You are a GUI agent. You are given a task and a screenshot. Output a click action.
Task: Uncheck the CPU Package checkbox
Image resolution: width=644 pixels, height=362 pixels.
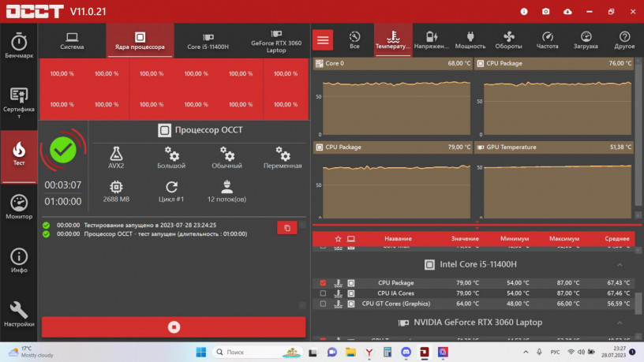(323, 283)
